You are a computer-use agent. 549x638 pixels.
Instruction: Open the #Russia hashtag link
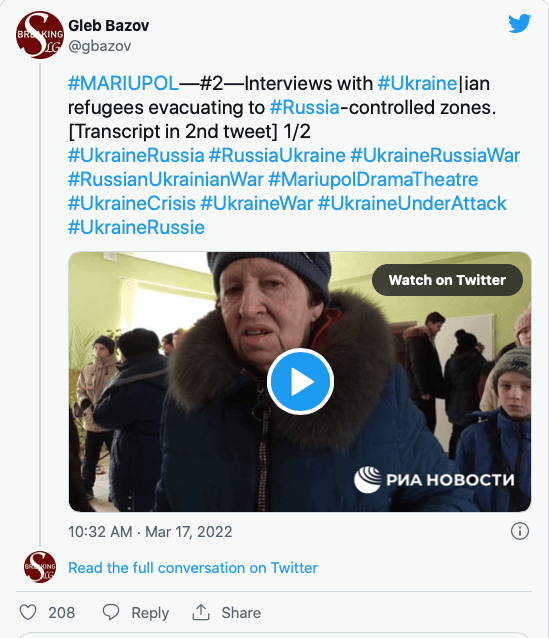(304, 107)
